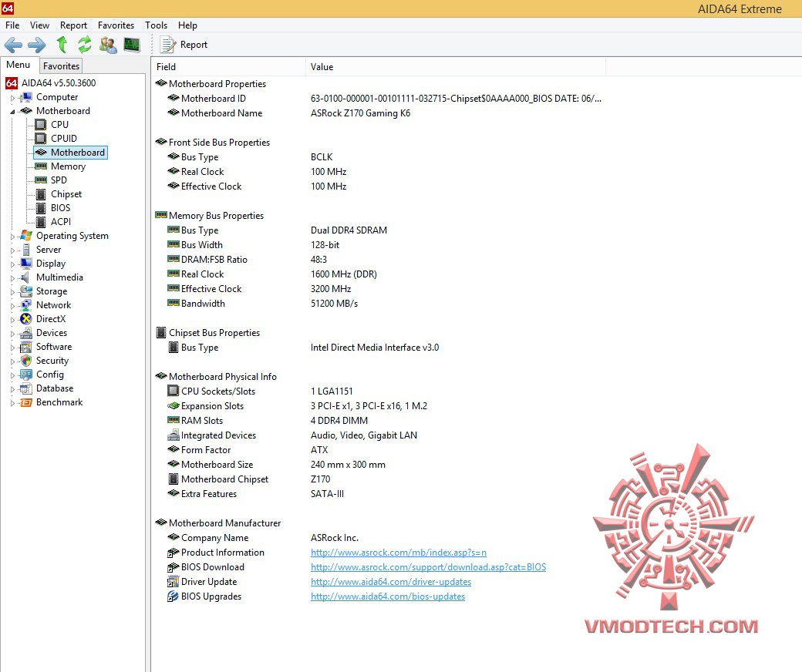Expand the Server tree node

click(13, 250)
